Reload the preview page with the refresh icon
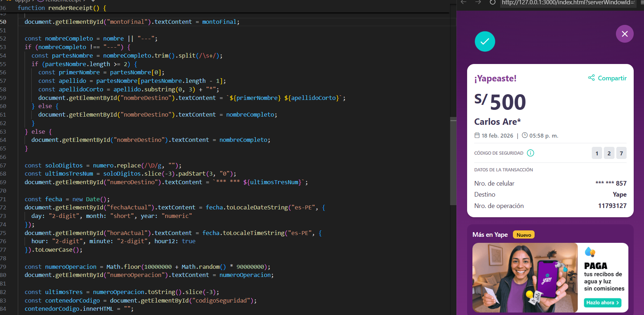The image size is (644, 315). pos(492,2)
